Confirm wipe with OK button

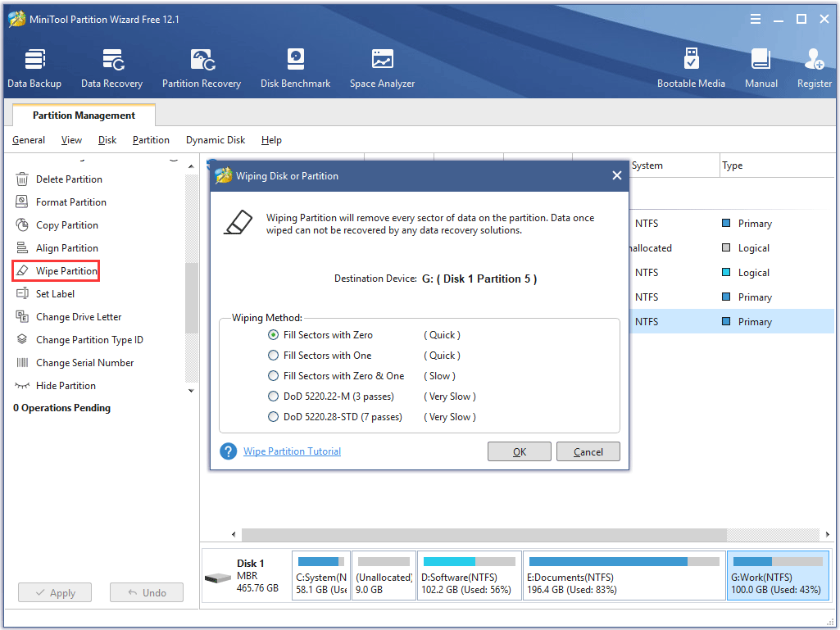[520, 452]
